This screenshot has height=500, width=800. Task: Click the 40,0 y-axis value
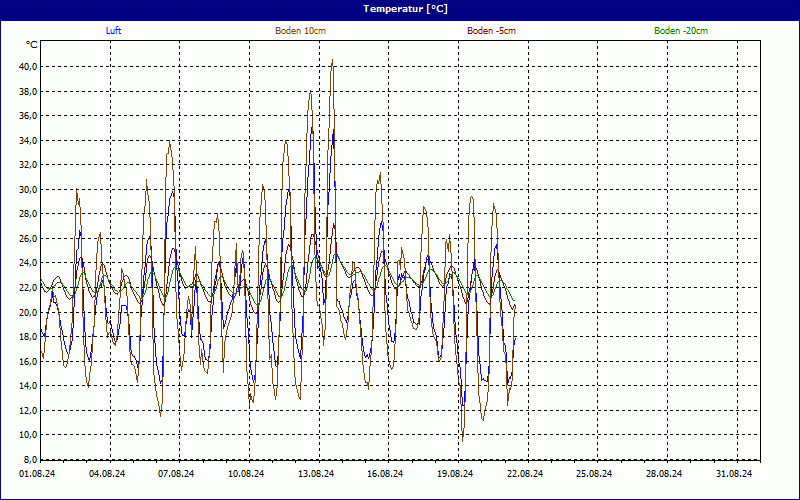[x=28, y=67]
